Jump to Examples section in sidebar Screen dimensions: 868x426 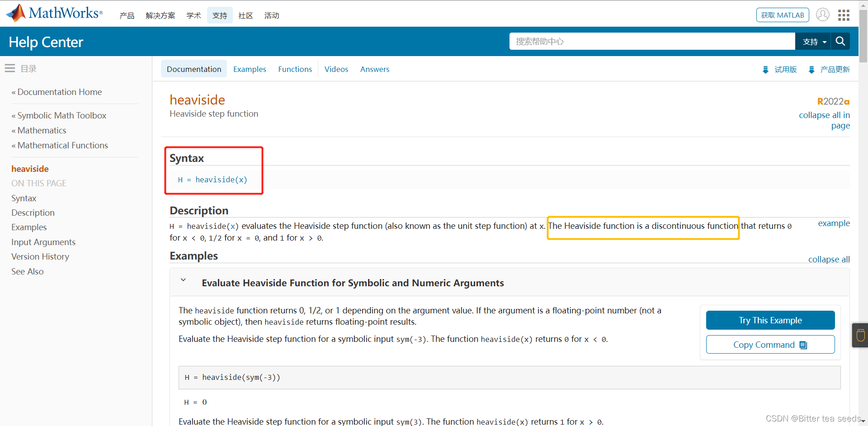[29, 227]
